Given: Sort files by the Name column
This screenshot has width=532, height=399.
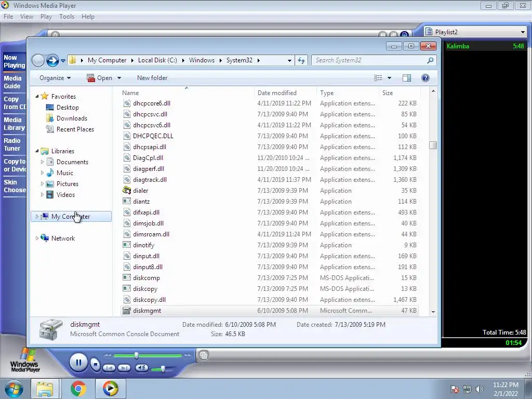Looking at the screenshot, I should (x=188, y=93).
